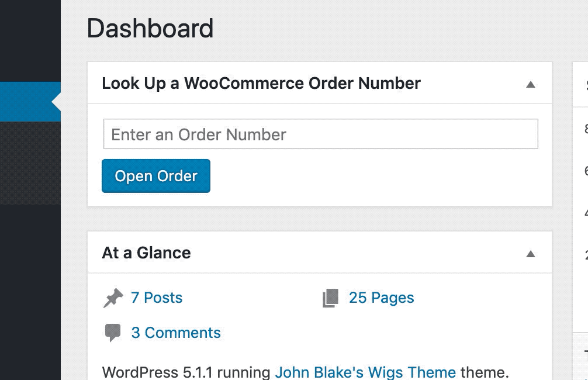Open the 25 Pages link
The image size is (588, 380).
tap(381, 298)
